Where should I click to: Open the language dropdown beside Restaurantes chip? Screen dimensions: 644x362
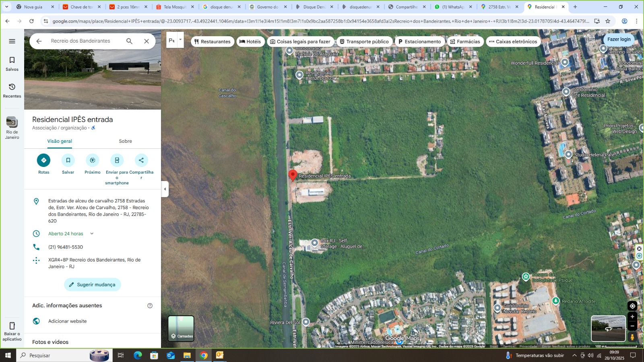(x=180, y=40)
